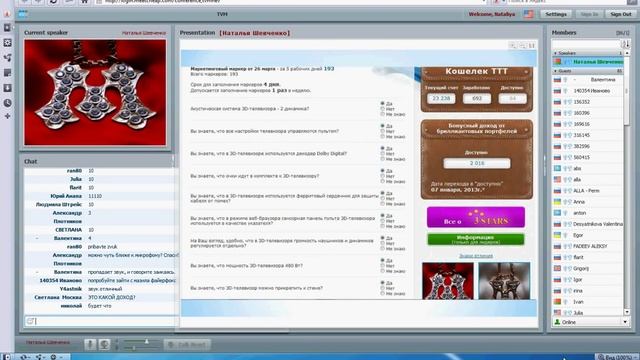Click the 2 016 available bonus field

point(477,163)
